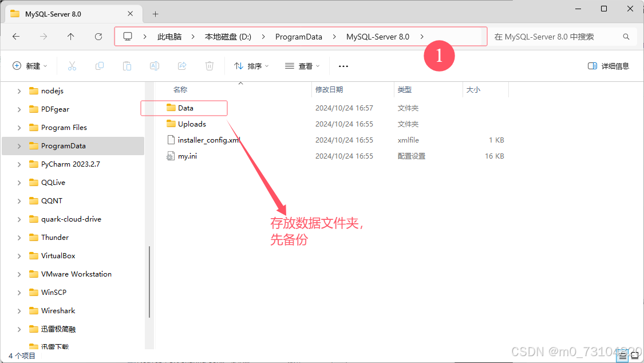The image size is (644, 363).
Task: Expand the ProgramData tree node
Action: pyautogui.click(x=19, y=146)
